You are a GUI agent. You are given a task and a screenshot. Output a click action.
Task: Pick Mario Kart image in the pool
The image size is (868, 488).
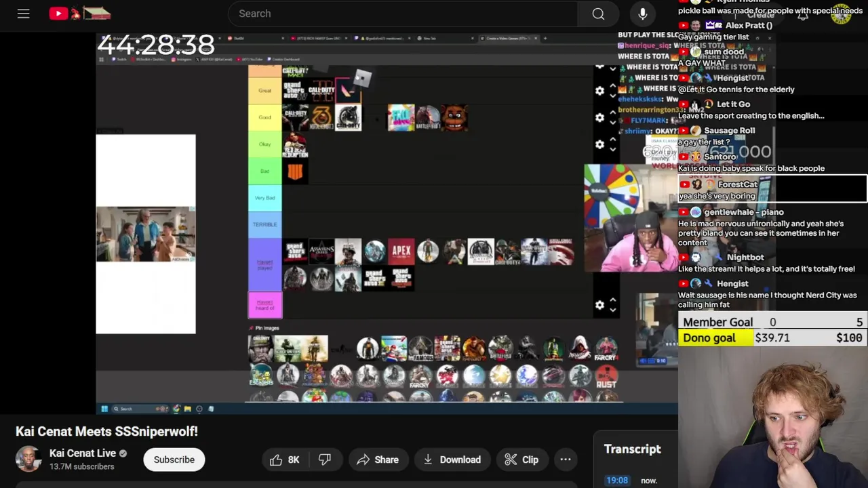point(393,348)
